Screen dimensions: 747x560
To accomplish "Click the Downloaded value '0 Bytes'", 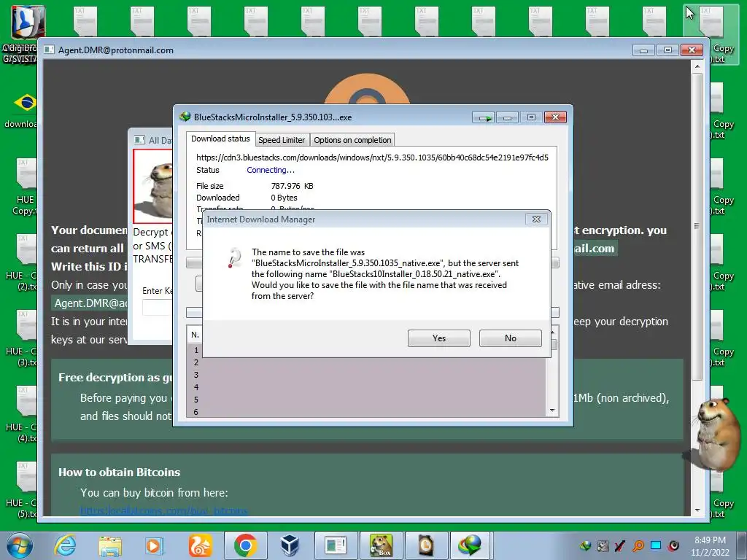I will click(x=284, y=198).
